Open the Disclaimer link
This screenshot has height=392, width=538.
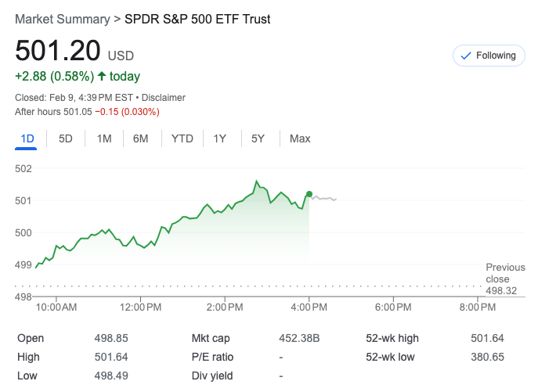click(x=164, y=98)
